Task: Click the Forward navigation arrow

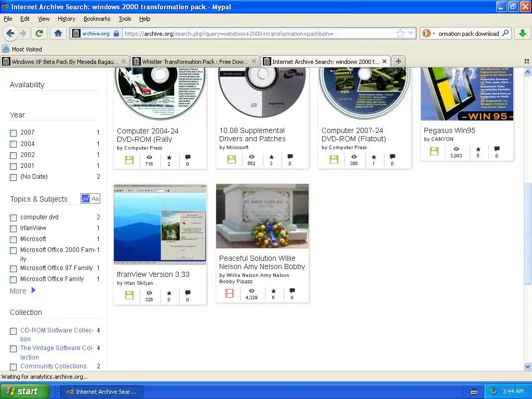Action: coord(23,33)
